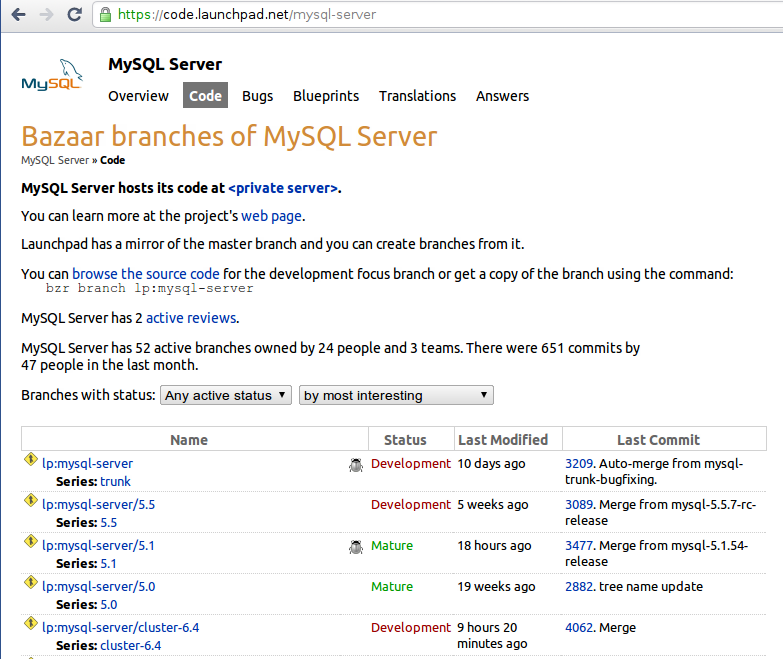Click the browser Back arrow
Screen dimensions: 783x659
pyautogui.click(x=18, y=14)
